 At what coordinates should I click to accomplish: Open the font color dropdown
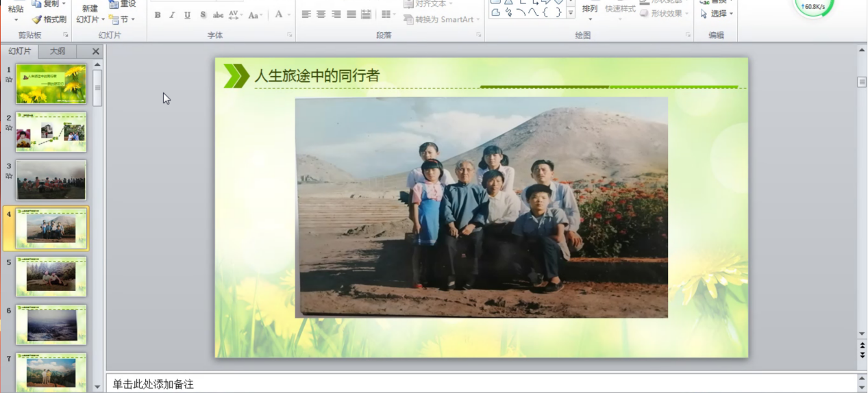point(288,15)
